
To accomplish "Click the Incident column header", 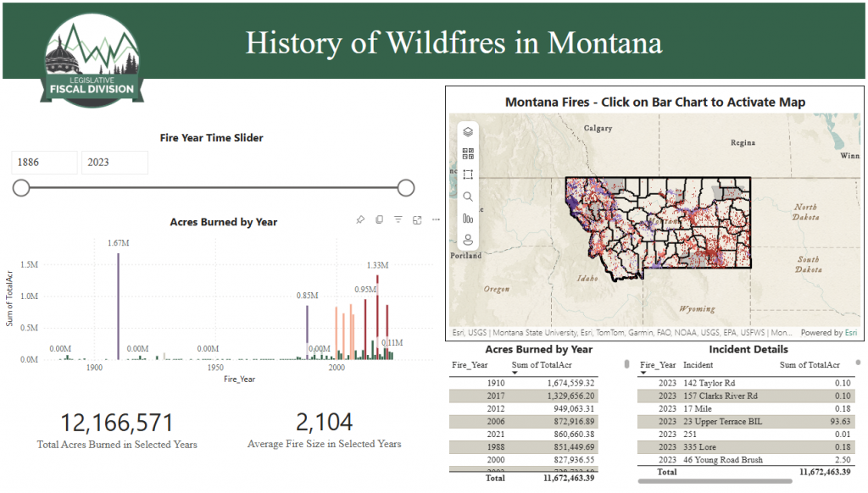I will (698, 365).
